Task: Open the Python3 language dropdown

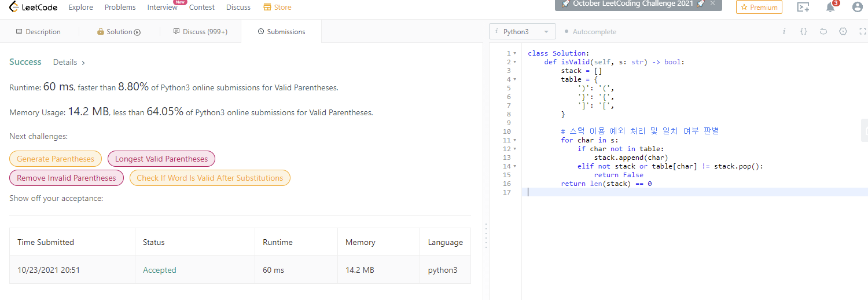Action: click(523, 32)
